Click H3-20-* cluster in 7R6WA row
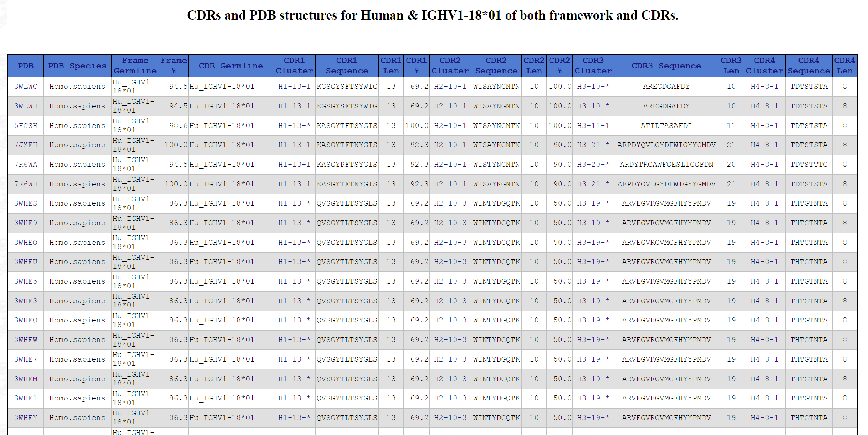868x436 pixels. coord(593,165)
